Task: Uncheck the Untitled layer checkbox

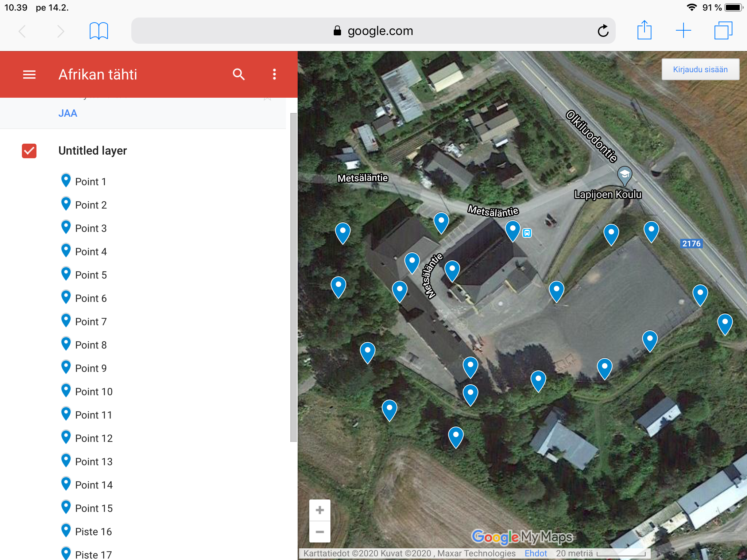Action: pyautogui.click(x=29, y=151)
